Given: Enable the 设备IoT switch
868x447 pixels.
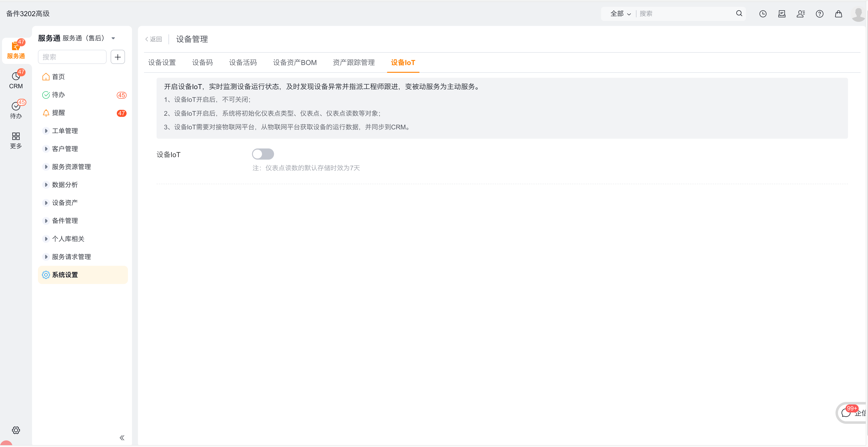Looking at the screenshot, I should click(x=263, y=154).
